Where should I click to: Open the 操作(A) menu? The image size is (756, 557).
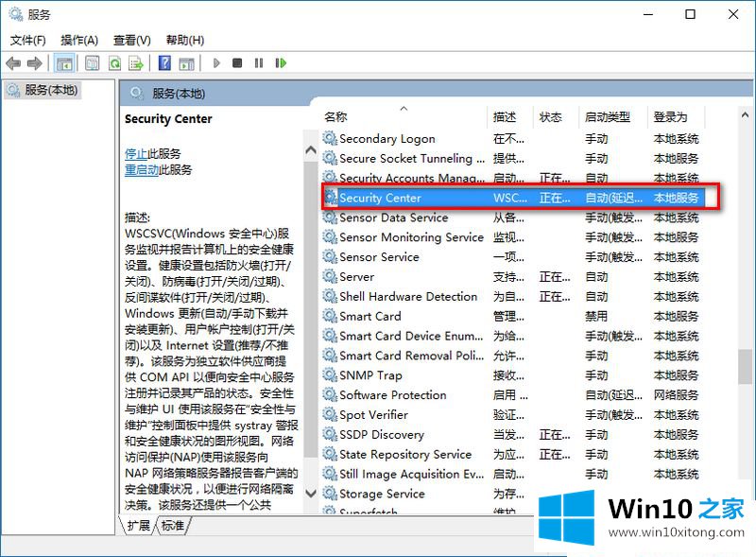click(x=79, y=40)
